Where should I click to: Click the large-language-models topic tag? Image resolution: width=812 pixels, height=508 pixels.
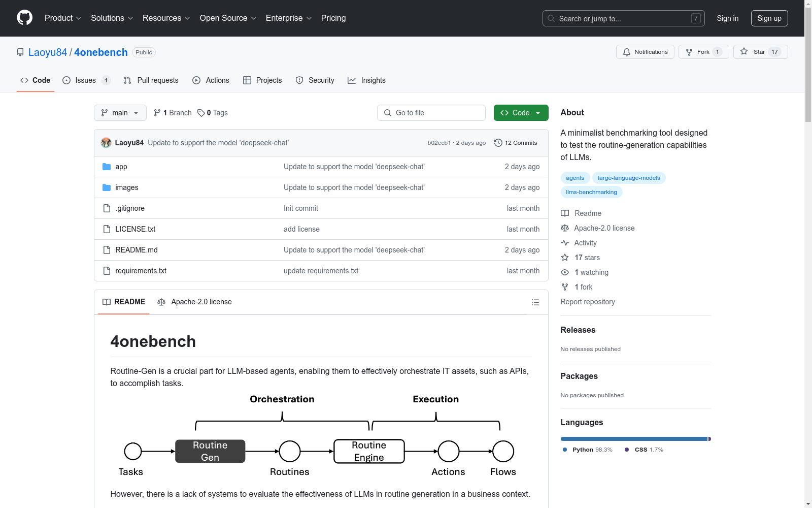(629, 178)
